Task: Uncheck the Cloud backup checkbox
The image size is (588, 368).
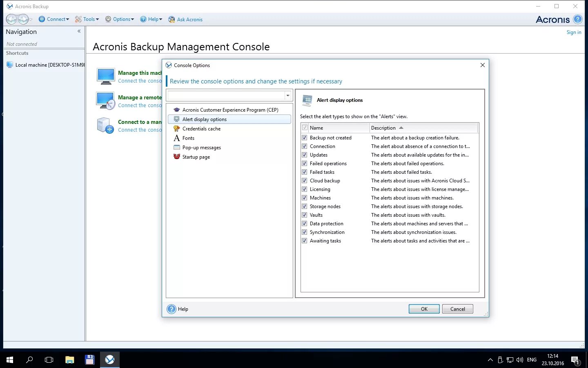Action: [305, 180]
